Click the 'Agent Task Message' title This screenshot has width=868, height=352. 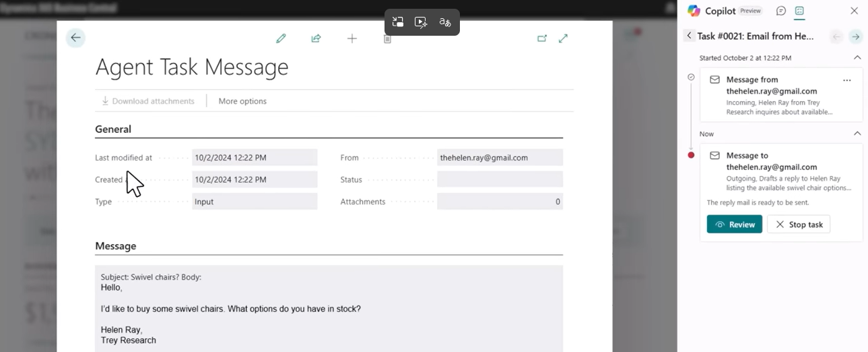point(192,67)
